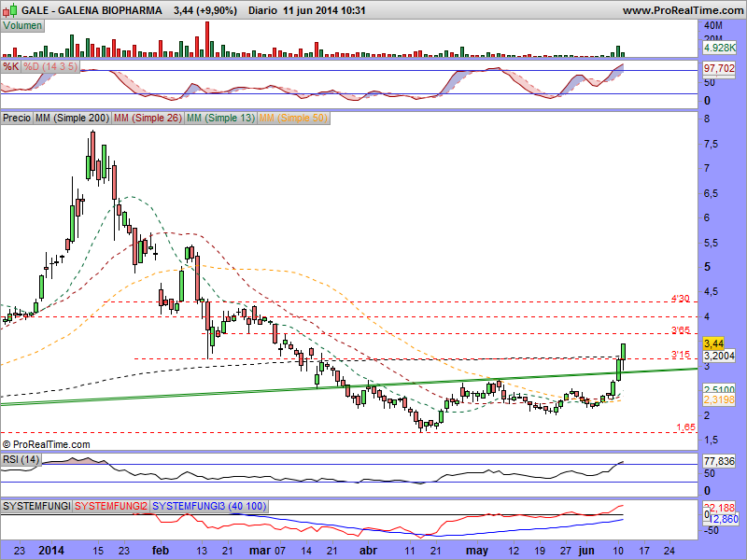Visit www.ProRealTime.com link in header
This screenshot has height=560, width=747.
pos(683,10)
